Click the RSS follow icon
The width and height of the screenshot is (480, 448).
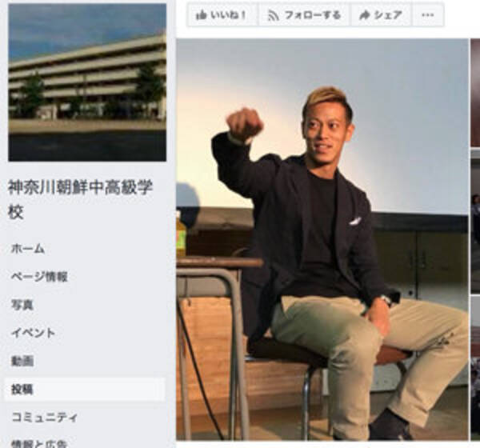pos(273,15)
